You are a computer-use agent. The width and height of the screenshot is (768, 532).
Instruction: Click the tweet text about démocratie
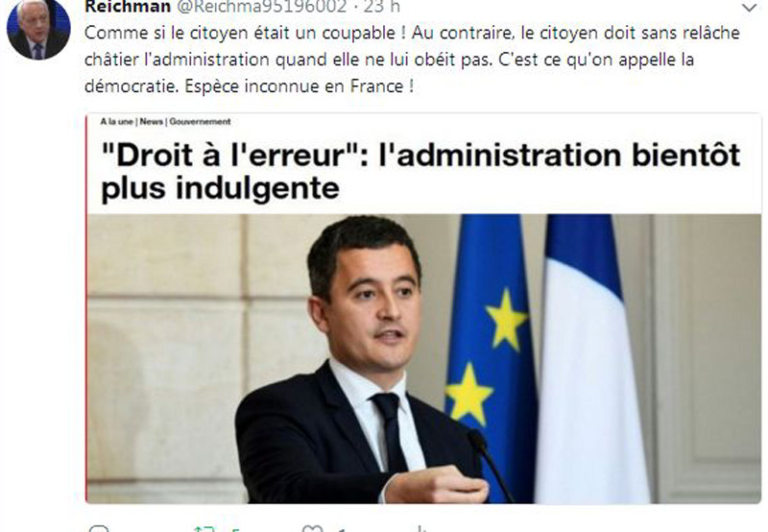[x=412, y=60]
